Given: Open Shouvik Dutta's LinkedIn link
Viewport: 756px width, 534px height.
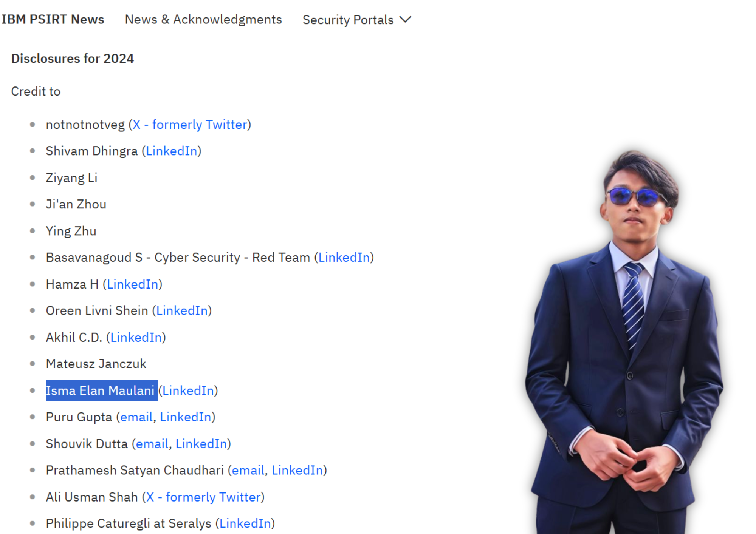Looking at the screenshot, I should tap(201, 444).
